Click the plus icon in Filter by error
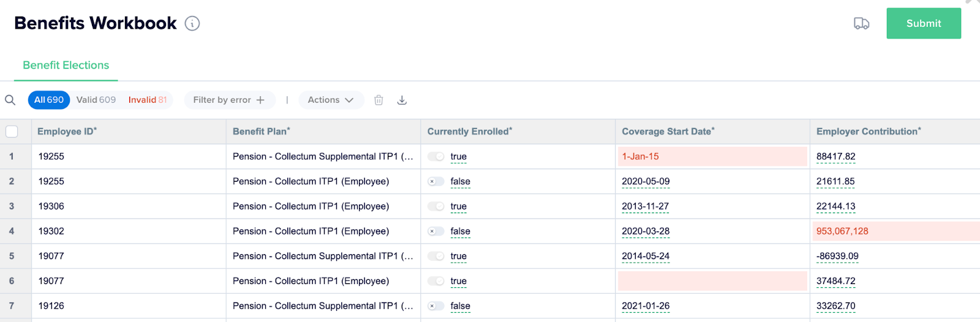 260,100
